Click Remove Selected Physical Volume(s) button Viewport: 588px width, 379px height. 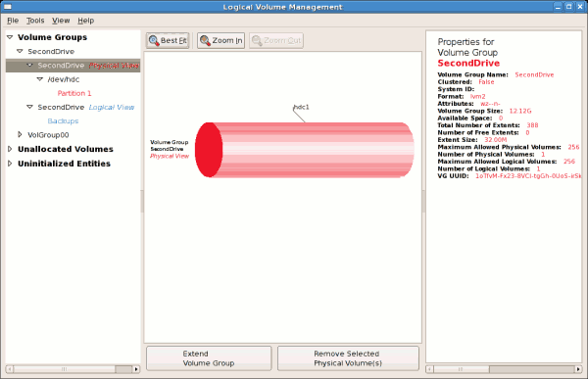(x=348, y=358)
